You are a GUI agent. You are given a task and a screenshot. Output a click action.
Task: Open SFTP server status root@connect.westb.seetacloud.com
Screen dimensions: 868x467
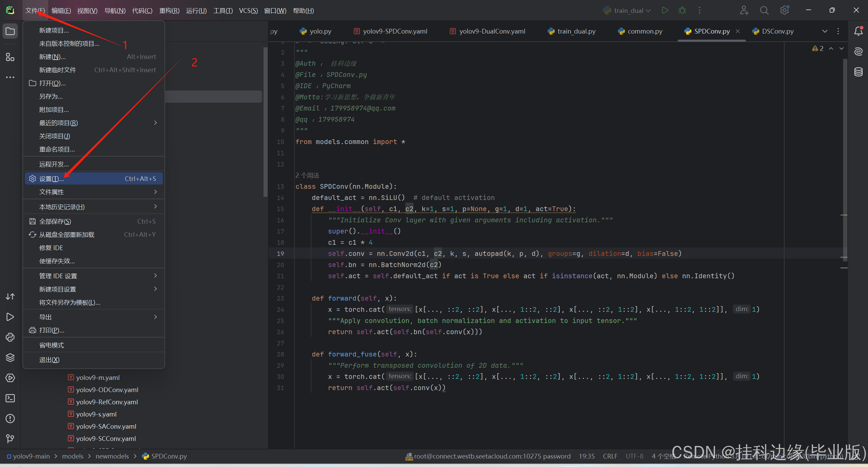pyautogui.click(x=488, y=456)
